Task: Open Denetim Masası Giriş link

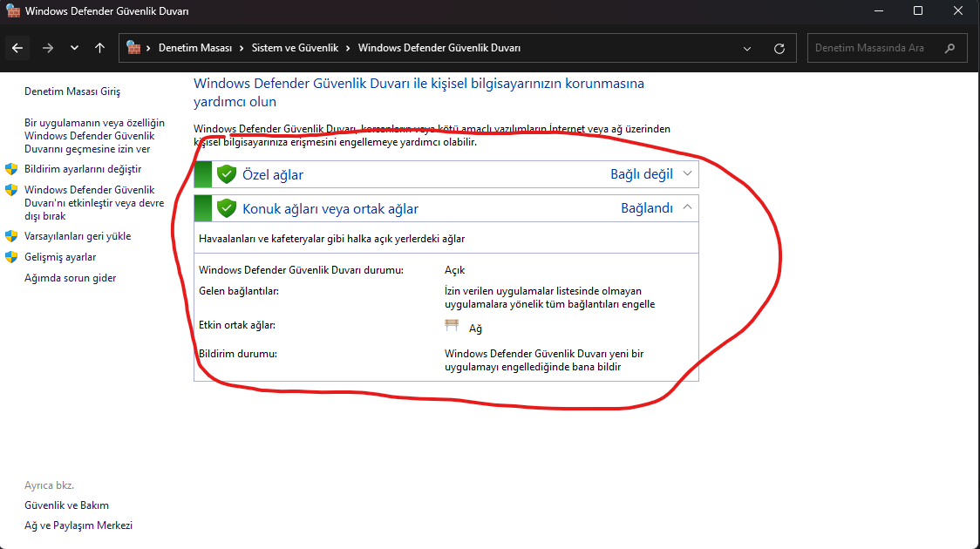Action: click(x=72, y=91)
